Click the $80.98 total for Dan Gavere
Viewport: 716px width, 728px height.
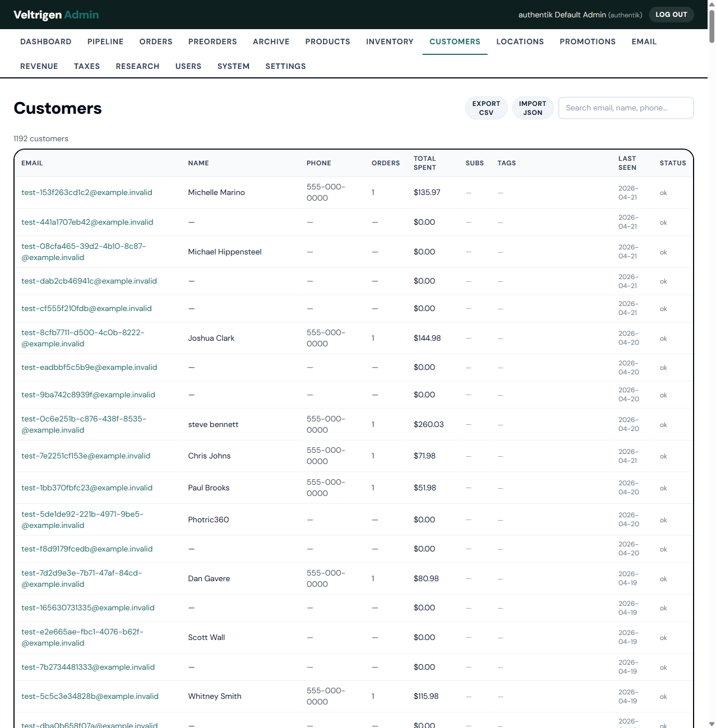point(426,578)
